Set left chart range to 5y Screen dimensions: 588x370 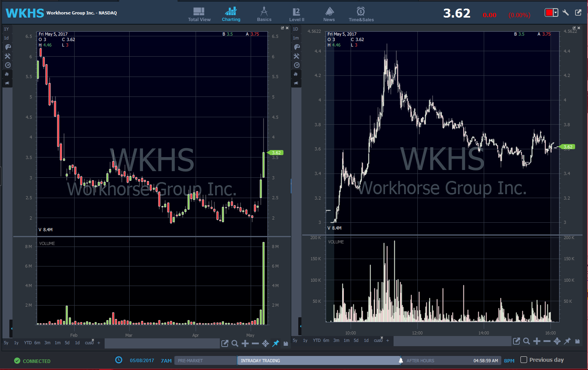6,343
